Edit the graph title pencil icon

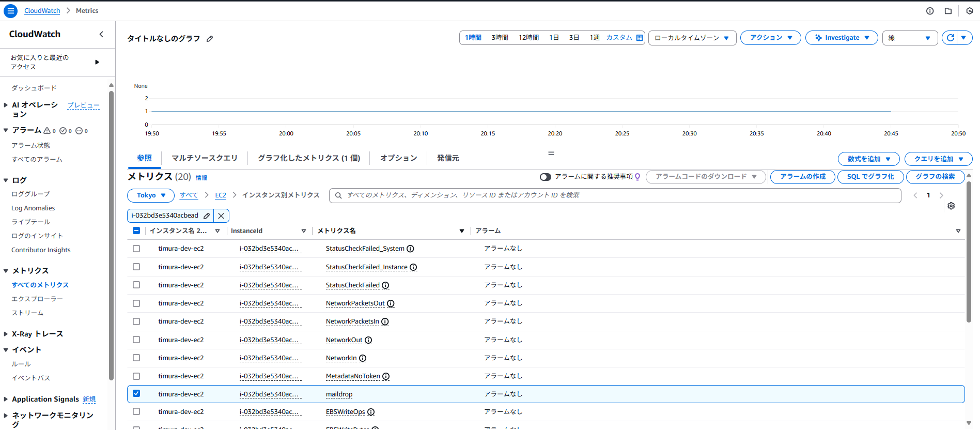[x=210, y=39]
